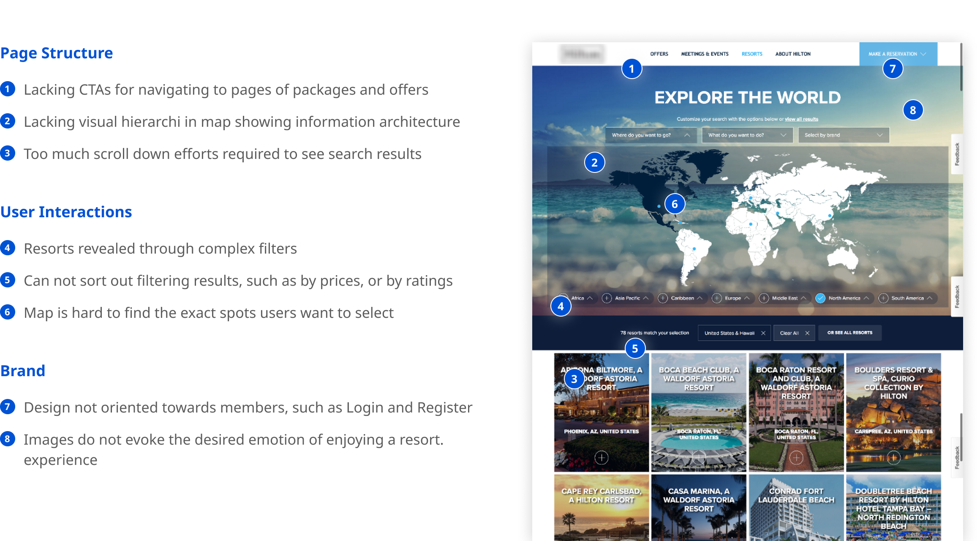The height and width of the screenshot is (541, 980).
Task: Click 'Carefree, AZ, United States' location text
Action: pos(893,432)
